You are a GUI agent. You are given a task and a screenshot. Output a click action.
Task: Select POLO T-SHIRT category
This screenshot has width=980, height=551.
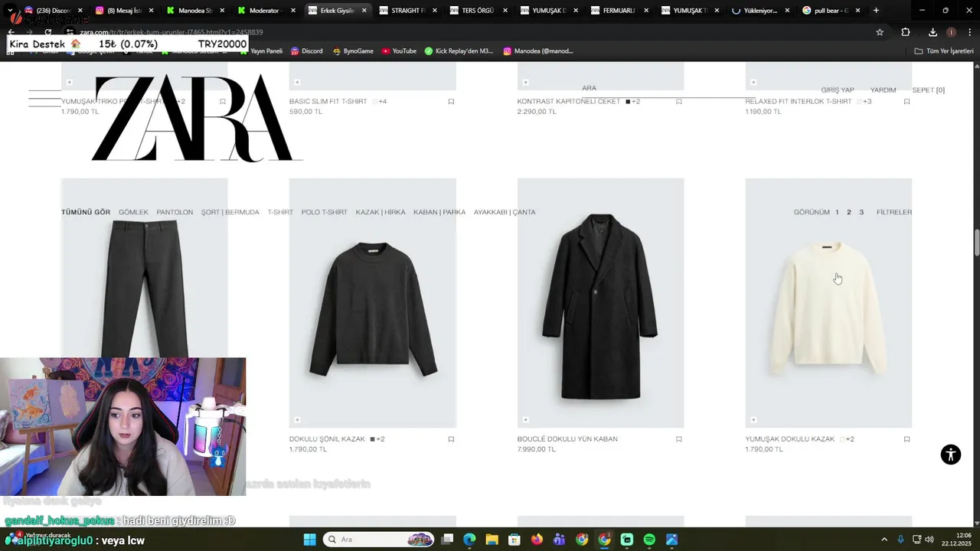pyautogui.click(x=324, y=212)
